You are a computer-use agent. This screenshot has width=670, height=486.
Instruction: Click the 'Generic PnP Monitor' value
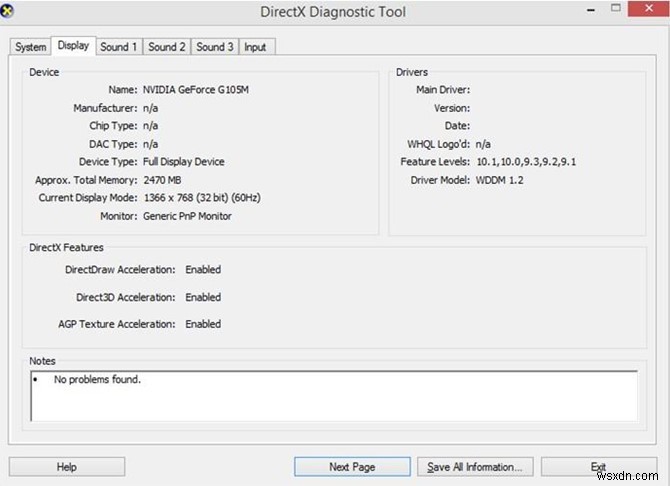[x=188, y=216]
